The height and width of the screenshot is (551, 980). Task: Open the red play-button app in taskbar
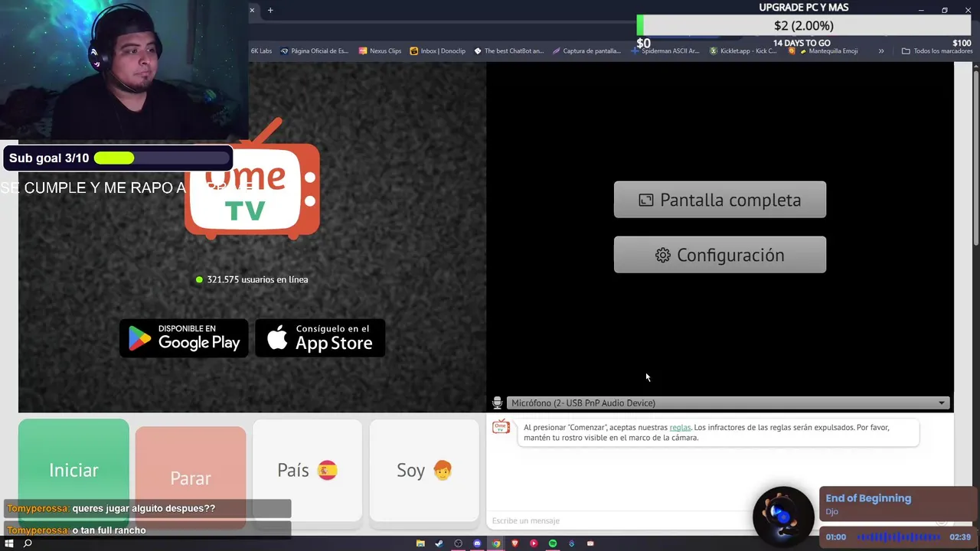tap(534, 543)
